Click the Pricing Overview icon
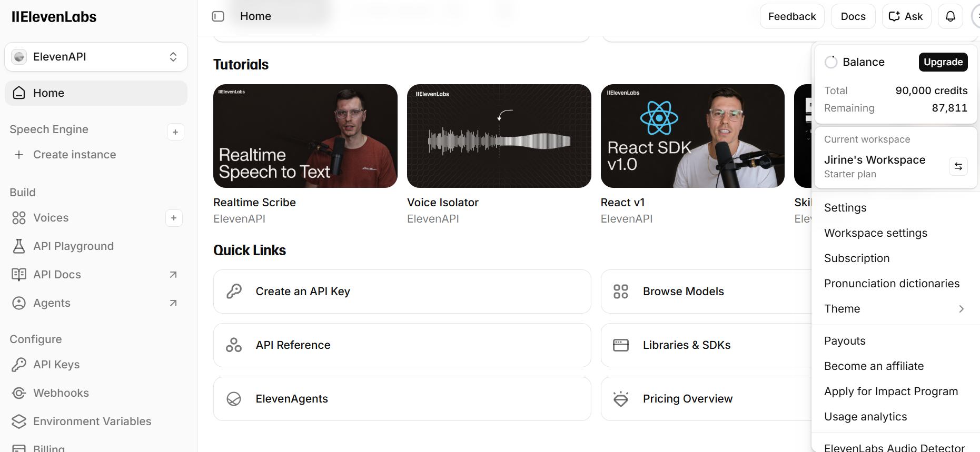This screenshot has height=452, width=980. point(621,399)
